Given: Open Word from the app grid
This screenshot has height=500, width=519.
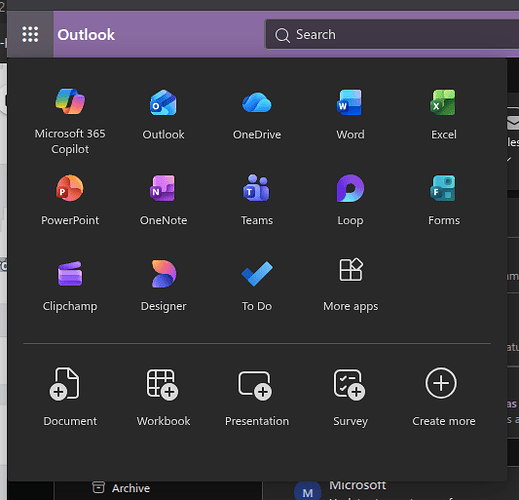Looking at the screenshot, I should pos(350,115).
